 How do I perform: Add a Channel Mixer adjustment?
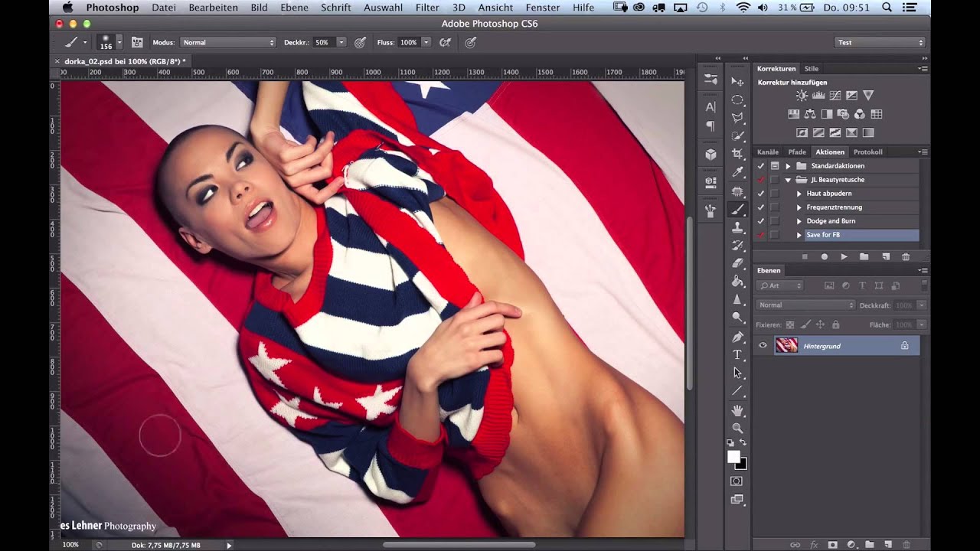click(x=860, y=114)
